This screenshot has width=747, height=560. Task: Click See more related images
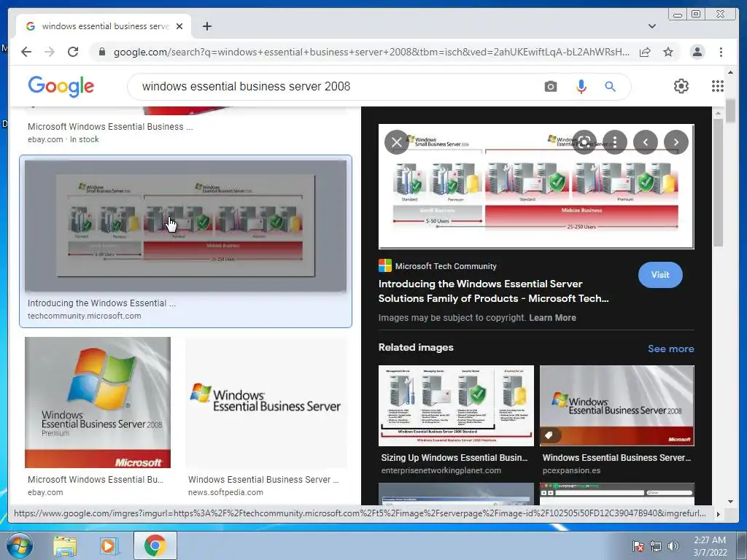tap(671, 349)
